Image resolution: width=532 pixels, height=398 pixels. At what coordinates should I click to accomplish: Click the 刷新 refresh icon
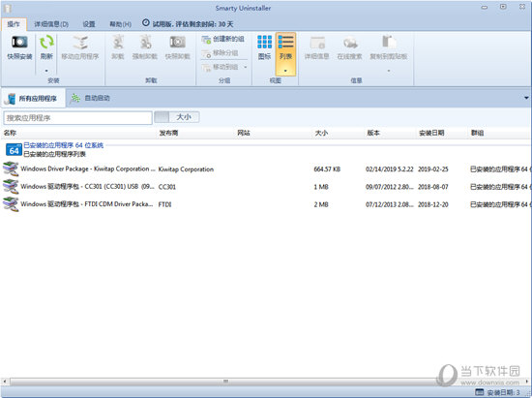click(46, 42)
